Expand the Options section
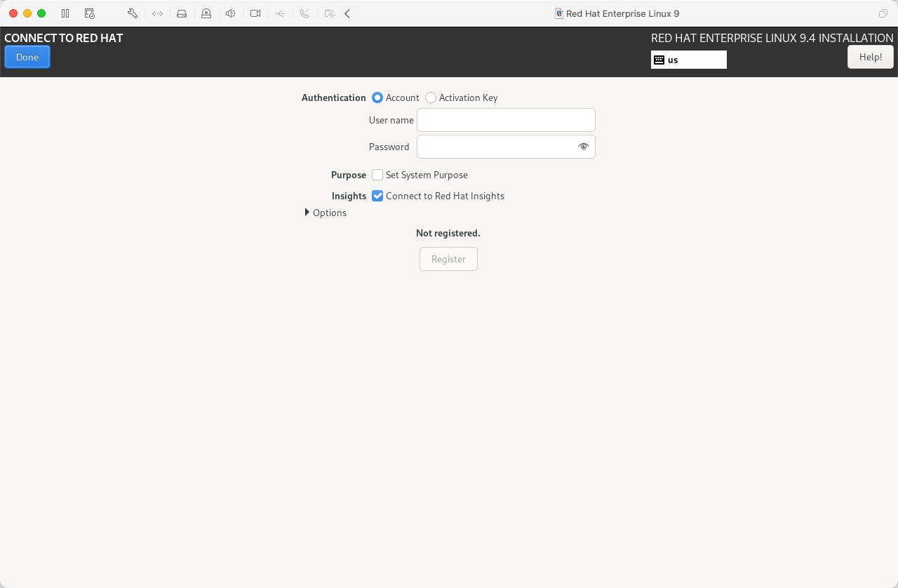Image resolution: width=898 pixels, height=588 pixels. click(x=325, y=213)
